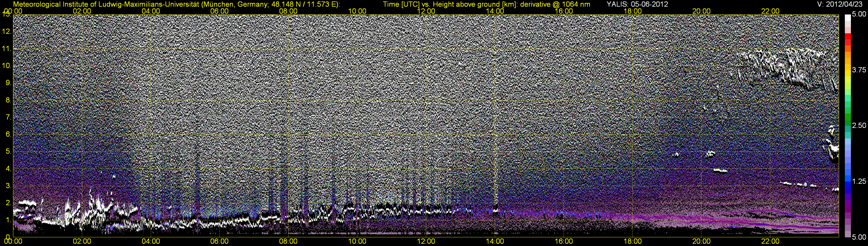Click the 10 km height axis label

7,66
